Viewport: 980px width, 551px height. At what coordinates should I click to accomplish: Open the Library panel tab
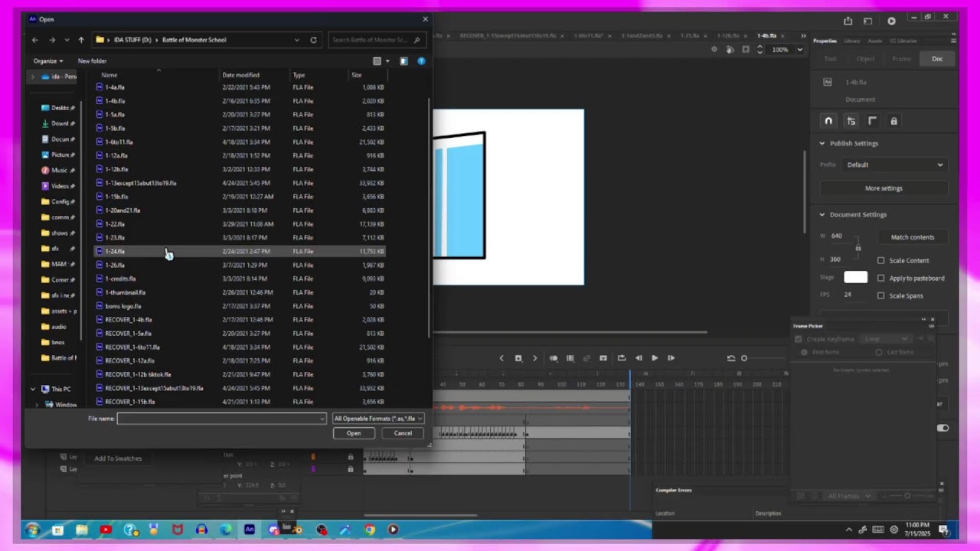(851, 41)
